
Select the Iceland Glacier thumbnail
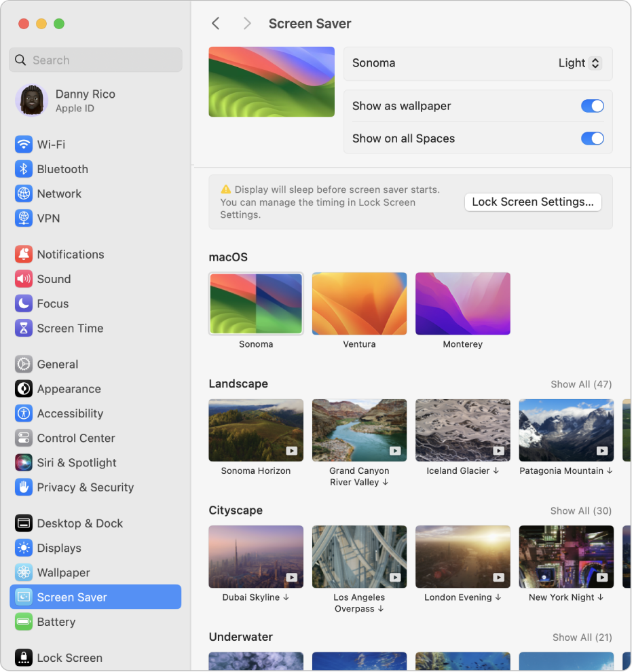coord(462,430)
